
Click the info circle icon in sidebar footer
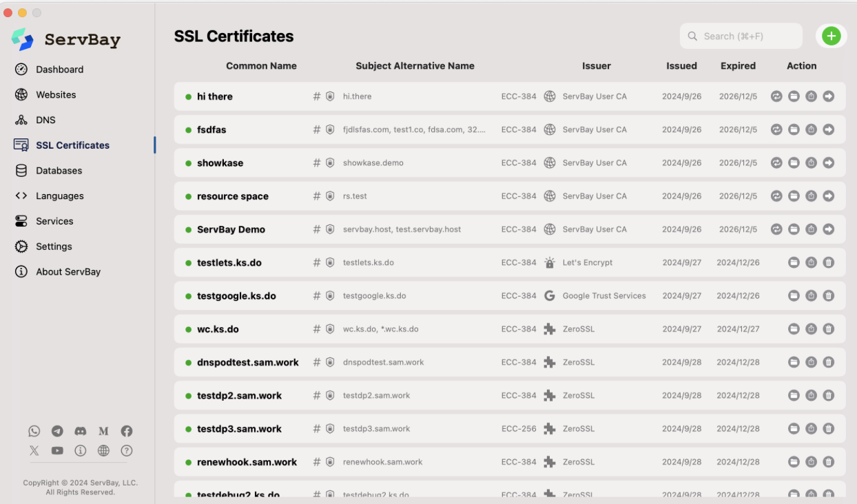(81, 451)
